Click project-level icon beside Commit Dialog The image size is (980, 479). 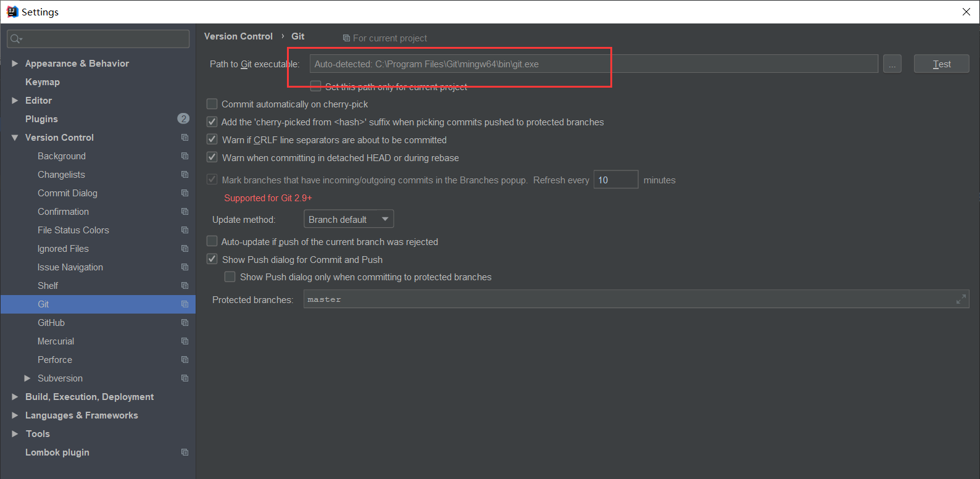185,193
